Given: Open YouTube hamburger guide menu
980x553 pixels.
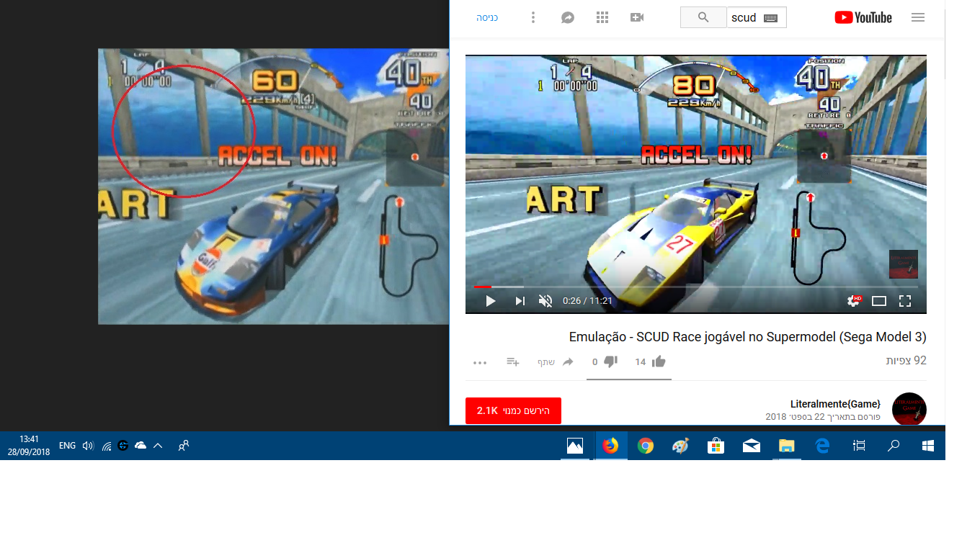Looking at the screenshot, I should [x=918, y=17].
